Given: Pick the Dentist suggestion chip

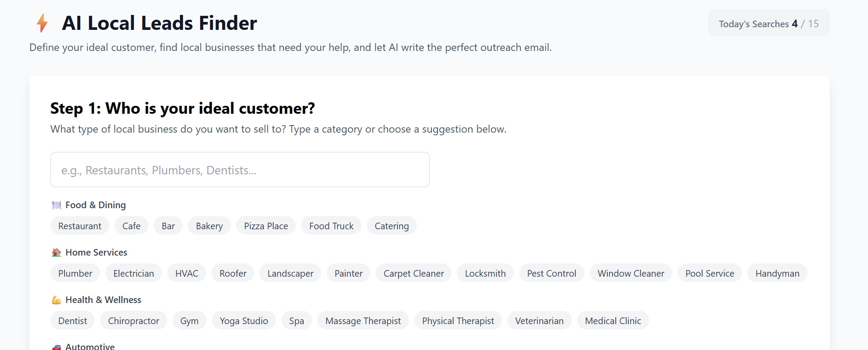Looking at the screenshot, I should pyautogui.click(x=72, y=321).
